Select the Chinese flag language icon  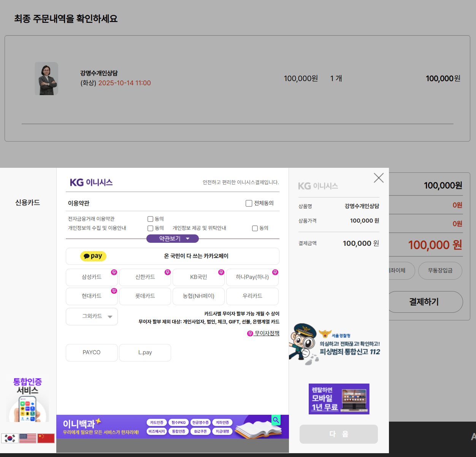46,438
